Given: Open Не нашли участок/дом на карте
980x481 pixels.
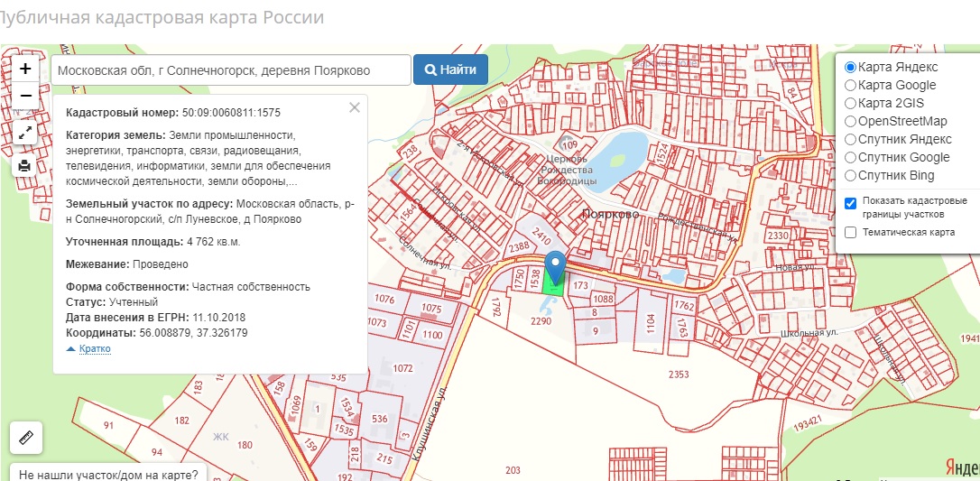Looking at the screenshot, I should pos(108,474).
